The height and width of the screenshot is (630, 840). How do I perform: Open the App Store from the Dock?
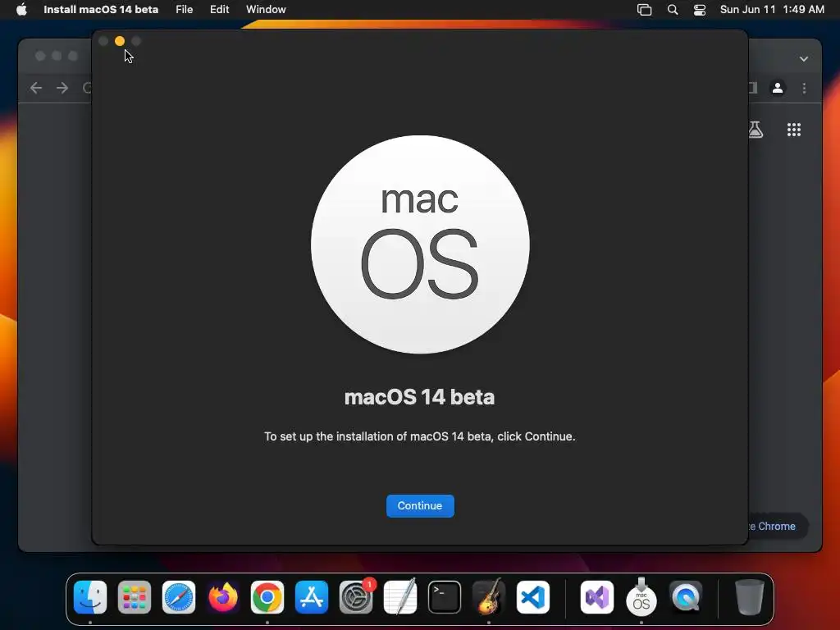tap(312, 597)
